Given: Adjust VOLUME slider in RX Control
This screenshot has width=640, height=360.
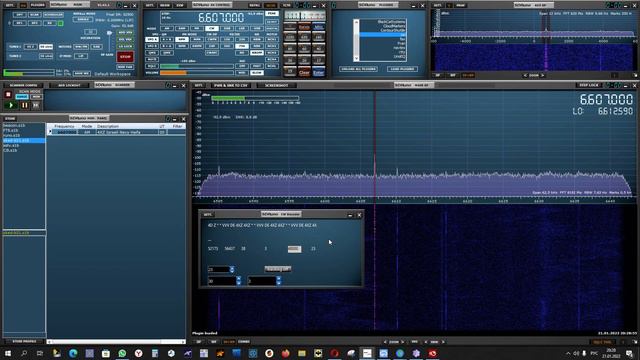Looking at the screenshot, I should (197, 73).
